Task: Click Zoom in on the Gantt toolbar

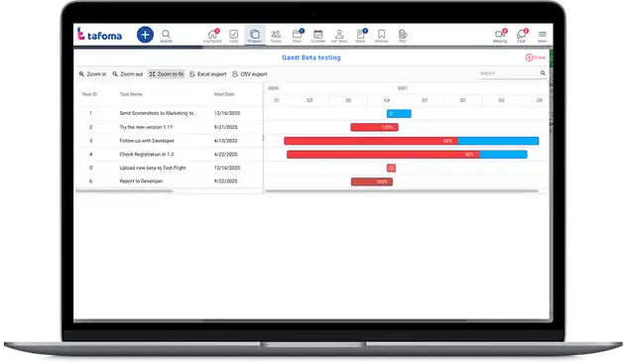Action: coord(92,74)
